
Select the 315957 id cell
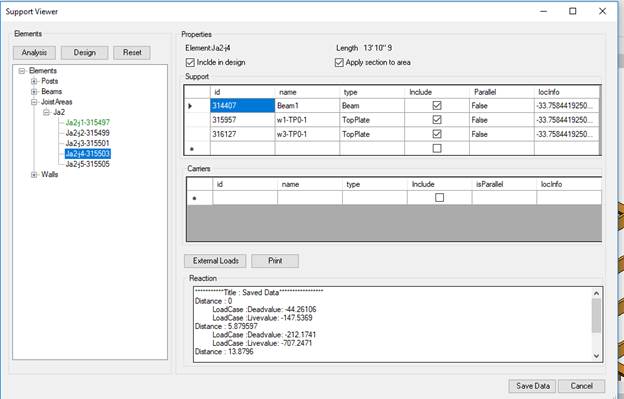click(x=242, y=120)
